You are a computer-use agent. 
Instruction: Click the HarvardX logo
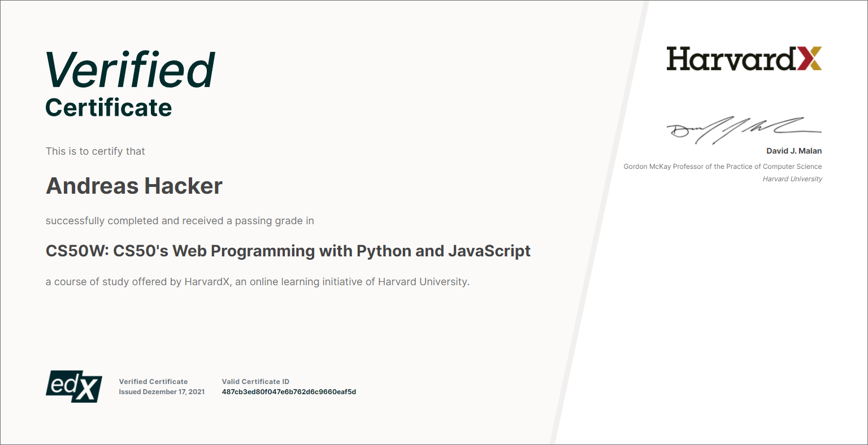click(x=744, y=59)
